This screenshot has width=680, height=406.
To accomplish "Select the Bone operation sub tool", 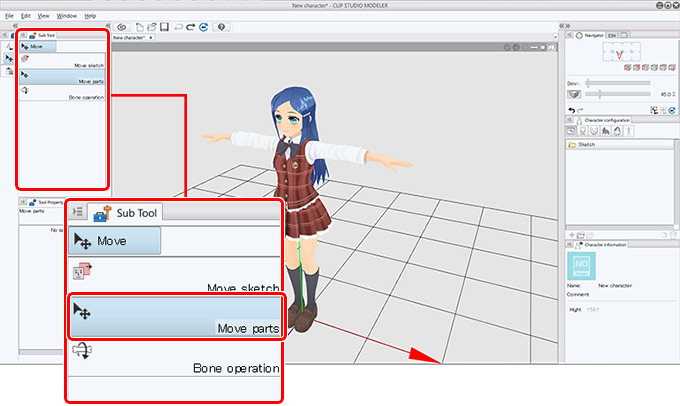I will (x=62, y=93).
